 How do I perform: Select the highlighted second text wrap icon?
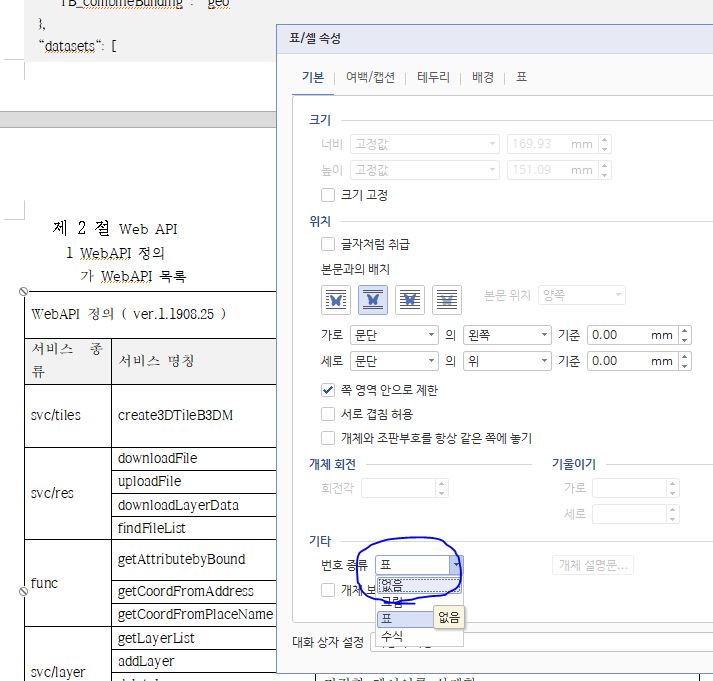point(373,300)
